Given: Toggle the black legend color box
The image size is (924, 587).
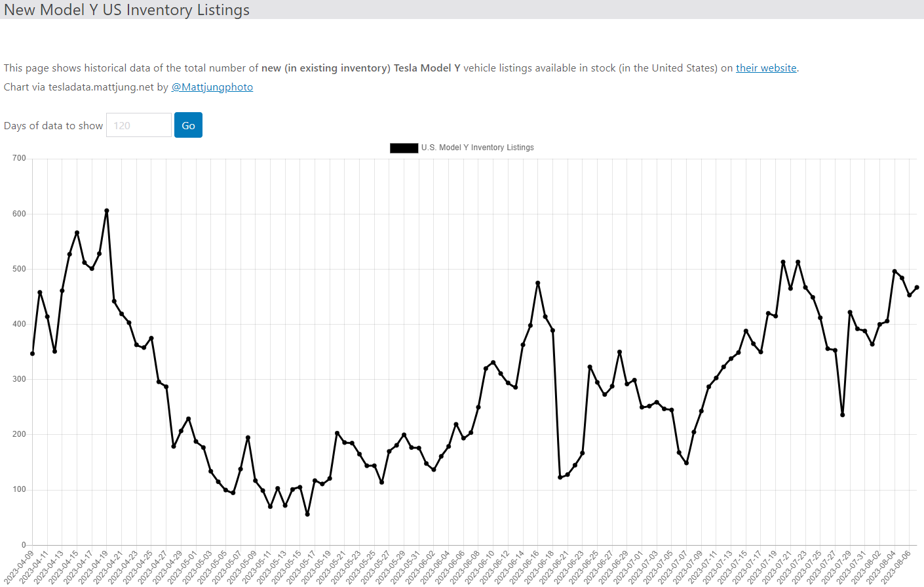Looking at the screenshot, I should click(404, 148).
